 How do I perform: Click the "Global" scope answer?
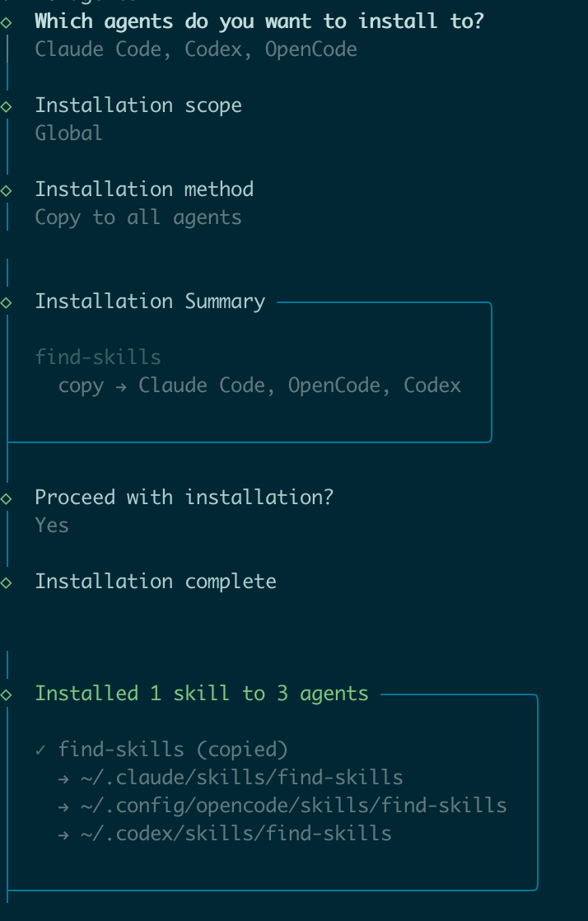point(68,133)
